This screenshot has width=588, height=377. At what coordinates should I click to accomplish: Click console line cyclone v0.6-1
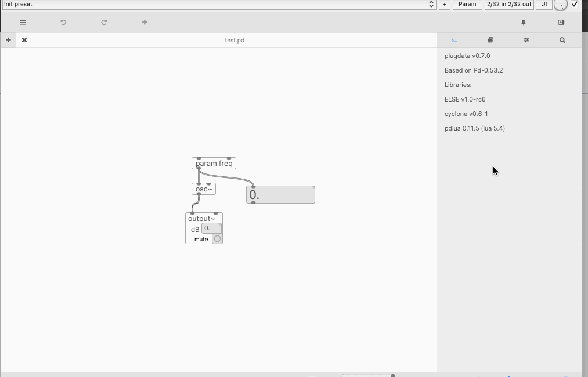point(466,114)
